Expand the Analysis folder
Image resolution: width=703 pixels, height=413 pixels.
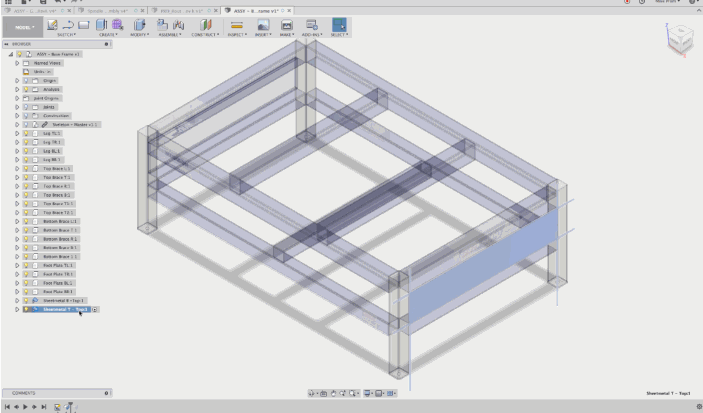click(17, 90)
